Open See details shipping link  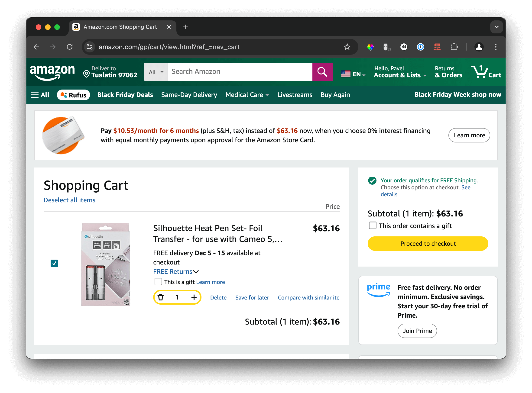point(425,191)
